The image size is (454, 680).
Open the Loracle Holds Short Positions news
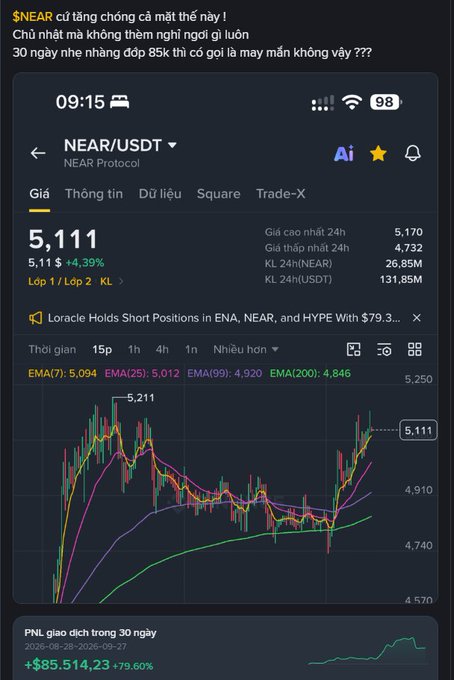tap(224, 318)
